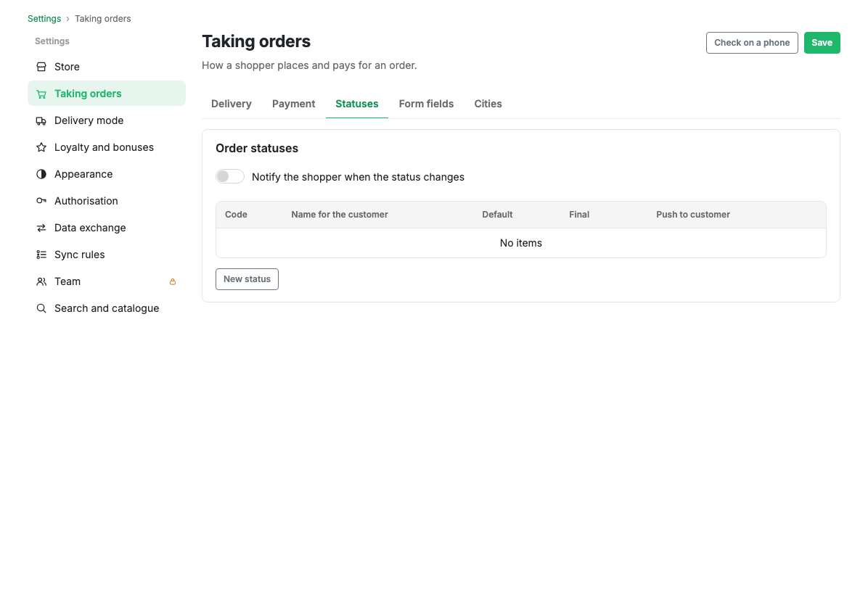
Task: Click the Data exchange arrows icon
Action: point(41,228)
